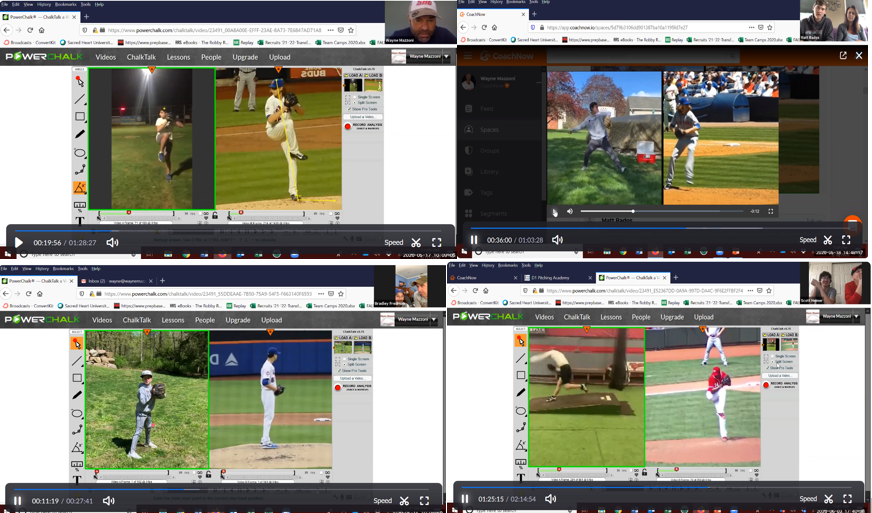
Task: Pick the line tool in bottom-left PowerChalk toolbar
Action: click(77, 361)
